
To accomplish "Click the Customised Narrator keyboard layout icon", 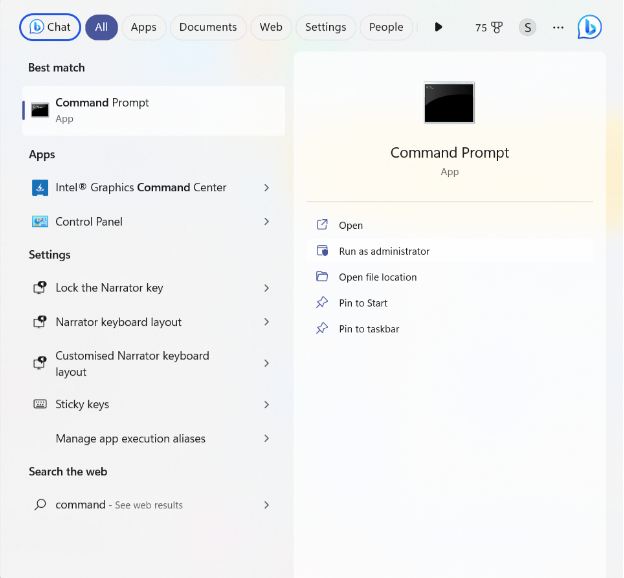I will [40, 363].
